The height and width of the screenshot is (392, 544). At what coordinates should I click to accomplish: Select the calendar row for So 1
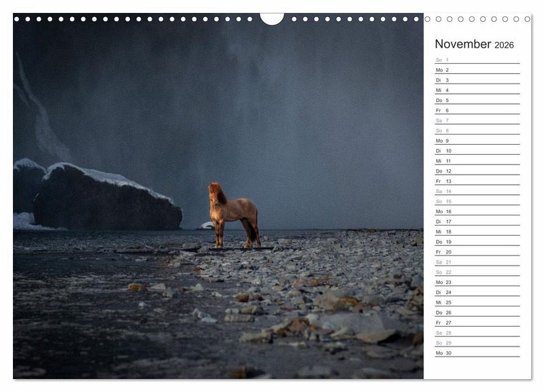pos(477,60)
